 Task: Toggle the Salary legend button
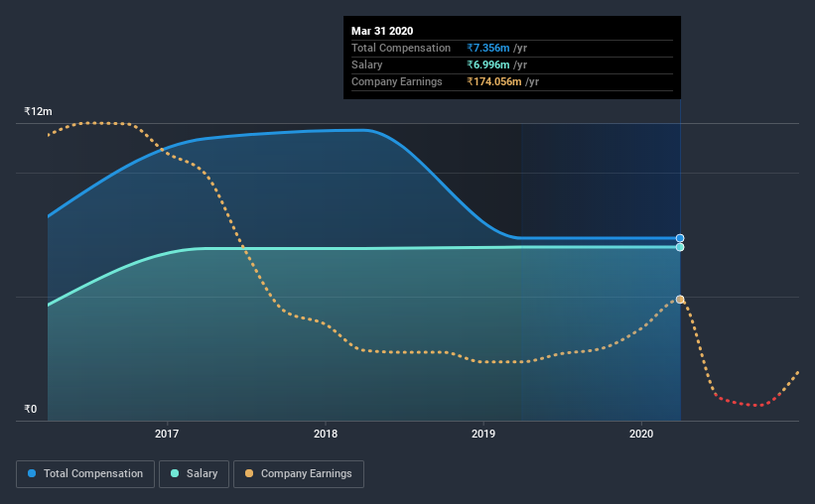click(x=194, y=474)
